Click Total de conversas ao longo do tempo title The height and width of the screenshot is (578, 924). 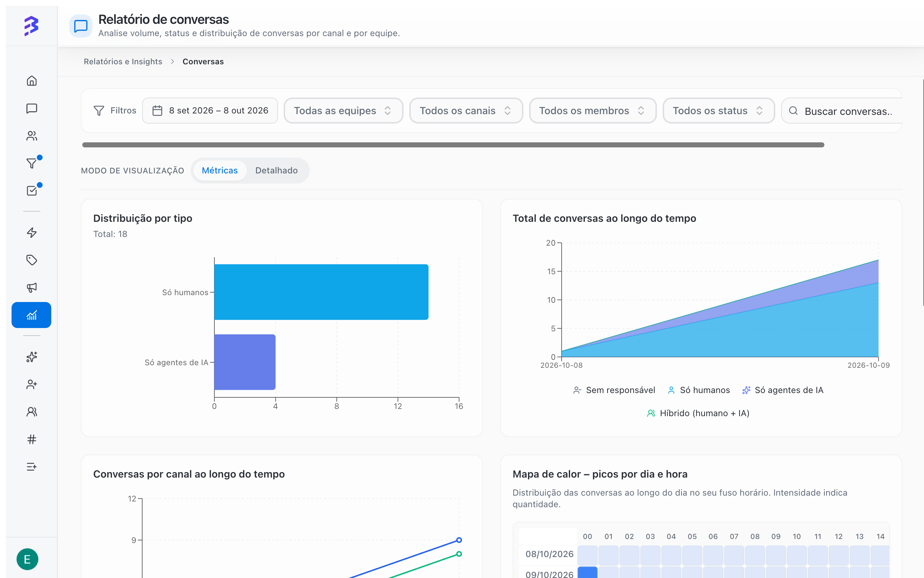point(604,218)
